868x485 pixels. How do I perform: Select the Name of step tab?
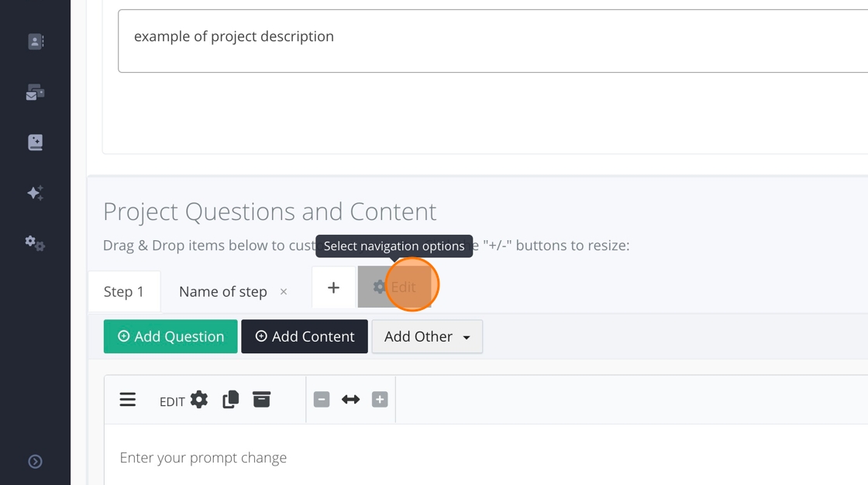tap(222, 292)
